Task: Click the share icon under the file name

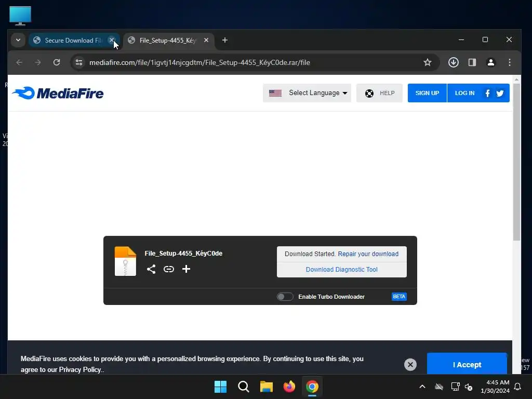Action: 151,269
